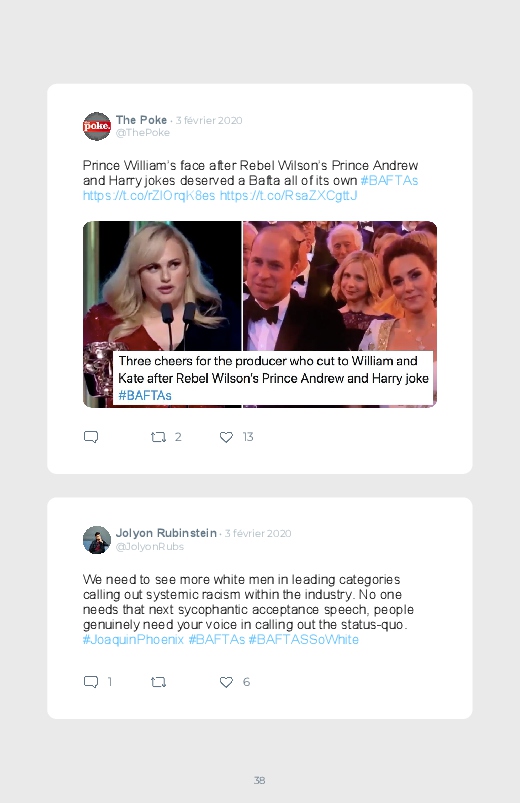
Task: Click #BAFTAs hashtag in Jolyon's tweet
Action: tap(217, 639)
